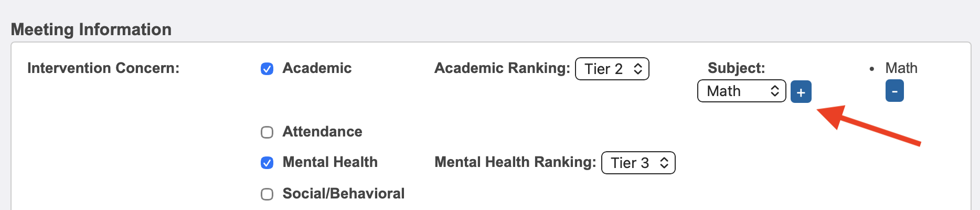Click the Attendance label text
980x210 pixels.
[322, 132]
